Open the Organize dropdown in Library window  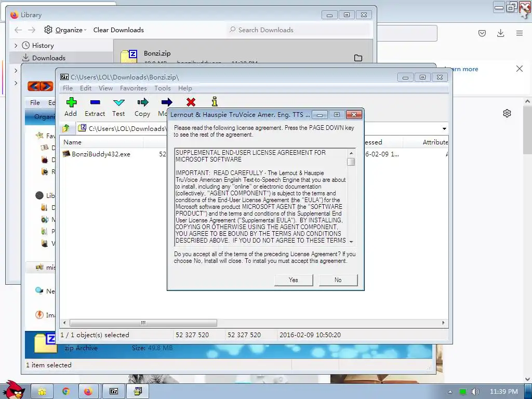(x=65, y=30)
